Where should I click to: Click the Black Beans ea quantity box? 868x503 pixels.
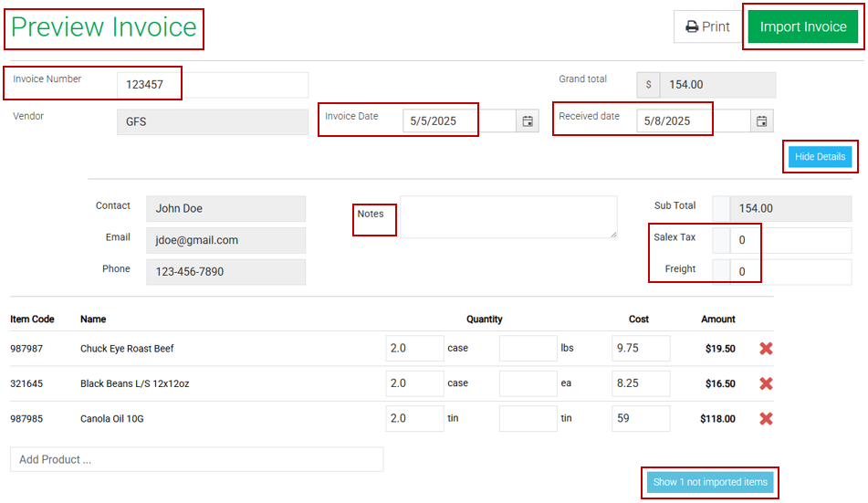click(x=528, y=383)
